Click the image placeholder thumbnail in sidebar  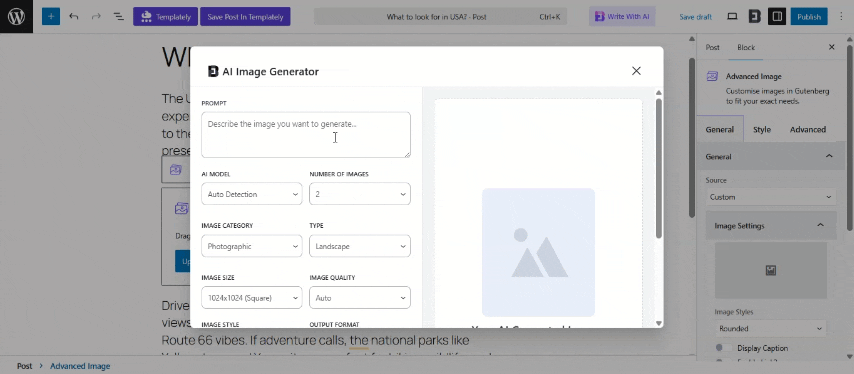click(x=771, y=271)
